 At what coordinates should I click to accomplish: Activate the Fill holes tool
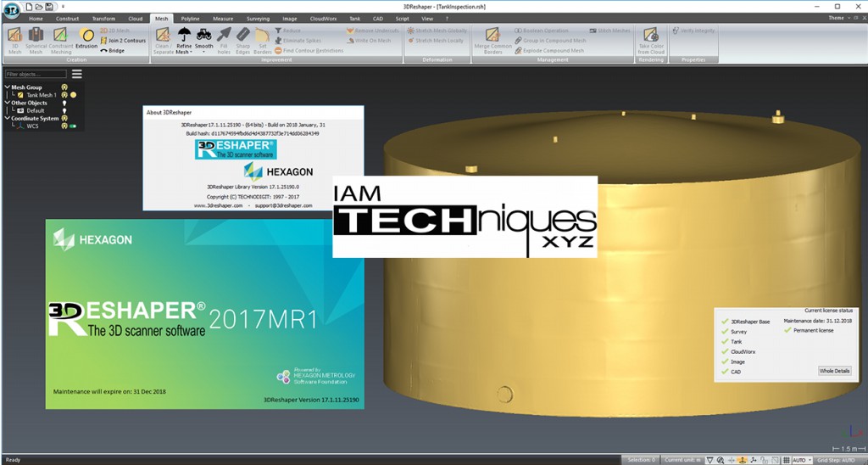pyautogui.click(x=224, y=41)
